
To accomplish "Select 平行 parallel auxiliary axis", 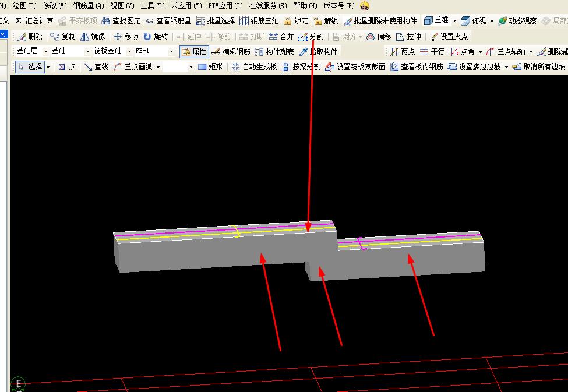I will [x=432, y=52].
